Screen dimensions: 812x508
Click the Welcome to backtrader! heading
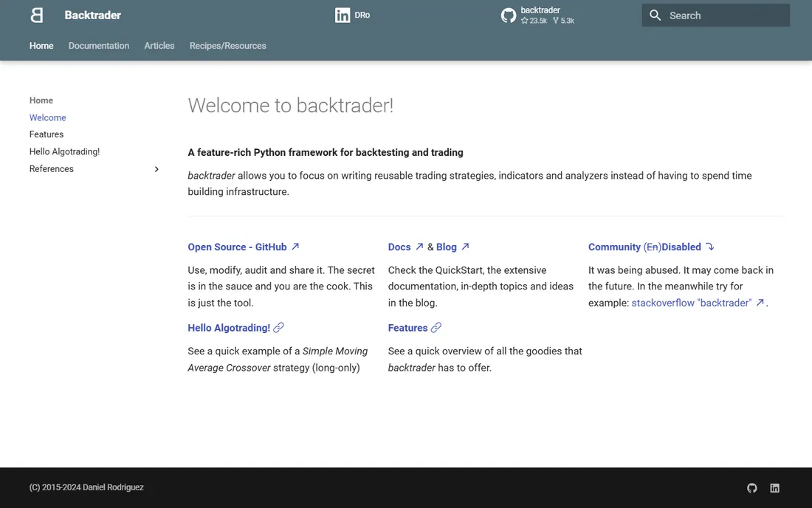[291, 106]
